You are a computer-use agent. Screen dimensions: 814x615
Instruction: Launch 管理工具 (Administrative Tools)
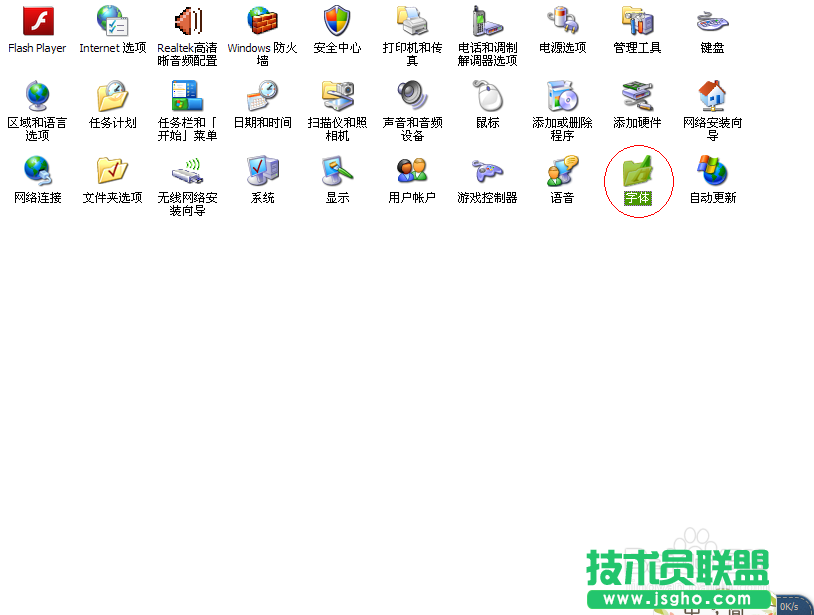tap(636, 21)
